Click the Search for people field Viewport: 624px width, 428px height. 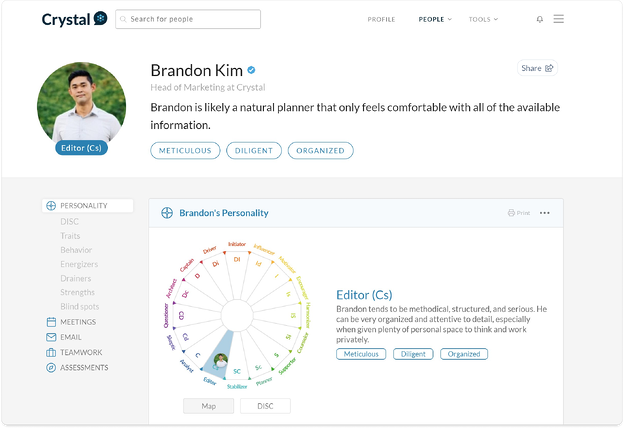188,19
